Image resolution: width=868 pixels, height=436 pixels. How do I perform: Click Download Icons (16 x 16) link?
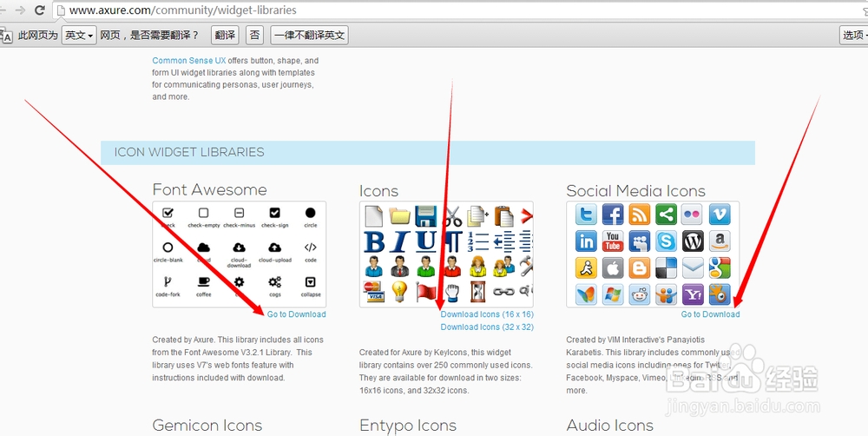pyautogui.click(x=487, y=314)
